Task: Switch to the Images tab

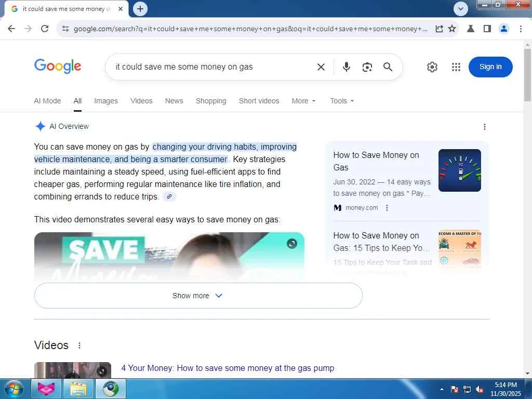Action: point(106,101)
